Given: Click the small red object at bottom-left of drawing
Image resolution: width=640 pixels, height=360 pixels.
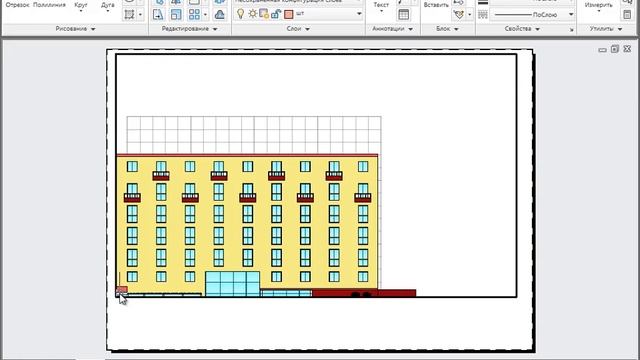Looking at the screenshot, I should tap(122, 290).
